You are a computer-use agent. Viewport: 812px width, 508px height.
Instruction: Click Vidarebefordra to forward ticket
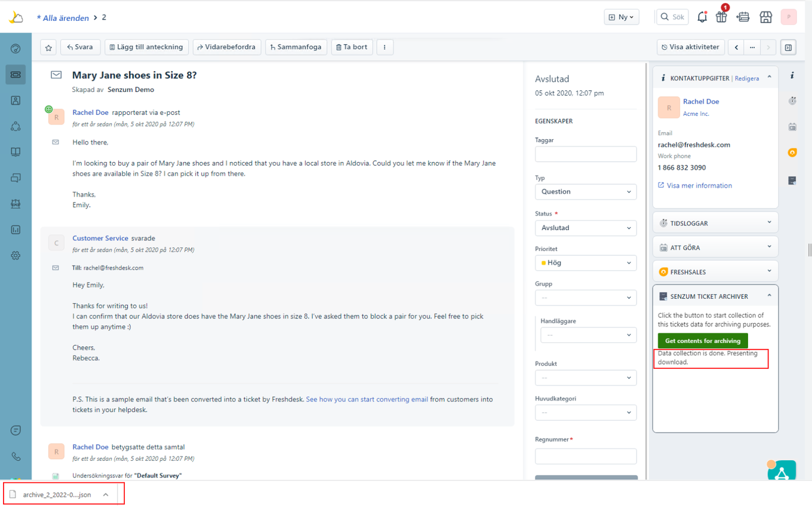click(226, 47)
